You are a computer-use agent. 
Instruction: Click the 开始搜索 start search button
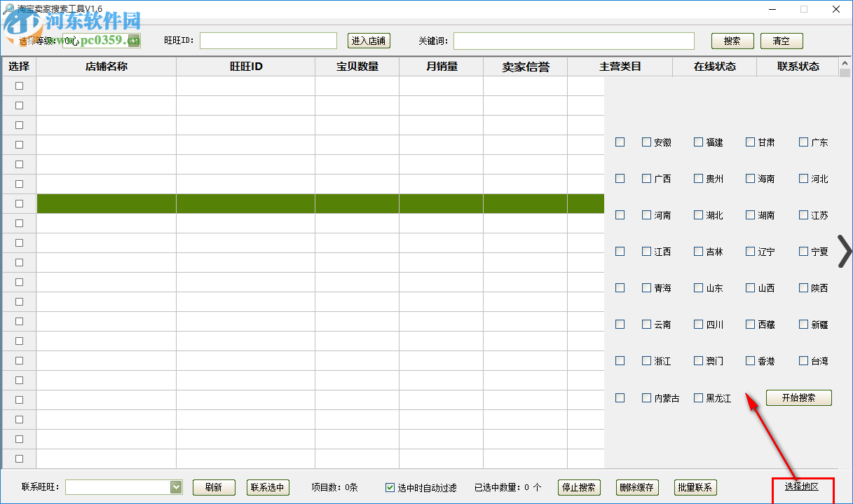[798, 397]
